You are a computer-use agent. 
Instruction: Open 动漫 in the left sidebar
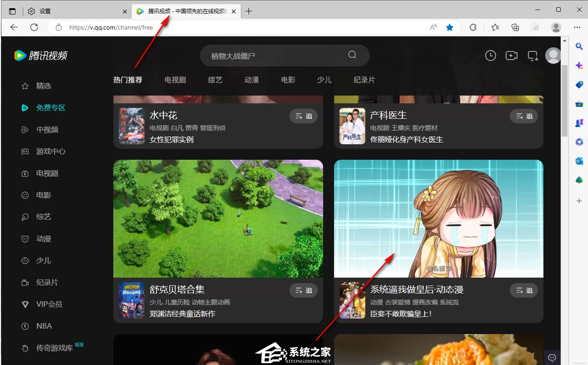click(44, 239)
